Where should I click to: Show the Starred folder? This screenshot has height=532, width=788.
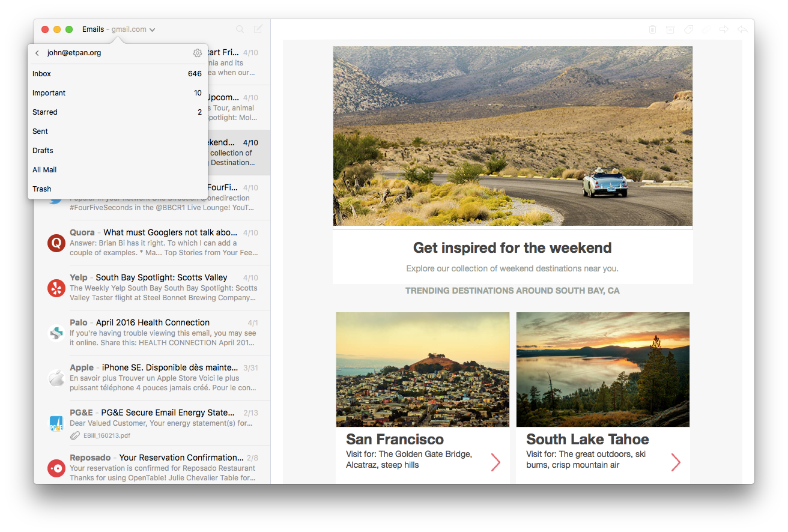pyautogui.click(x=118, y=112)
